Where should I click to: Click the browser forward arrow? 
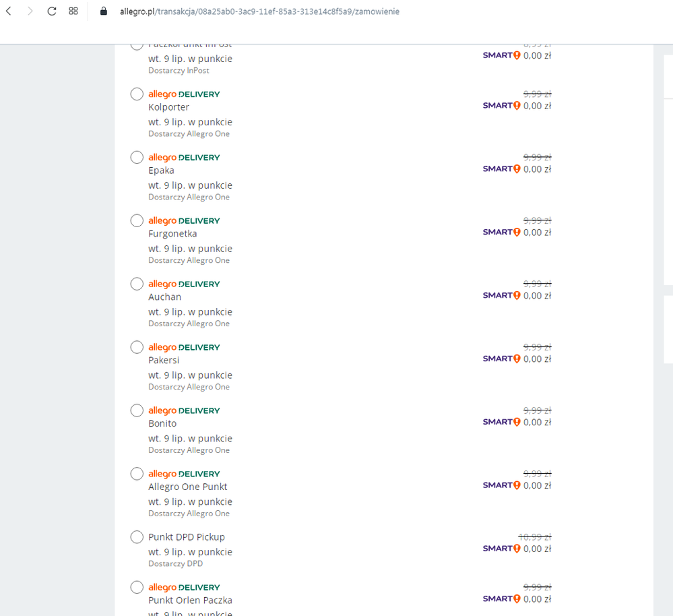(30, 11)
